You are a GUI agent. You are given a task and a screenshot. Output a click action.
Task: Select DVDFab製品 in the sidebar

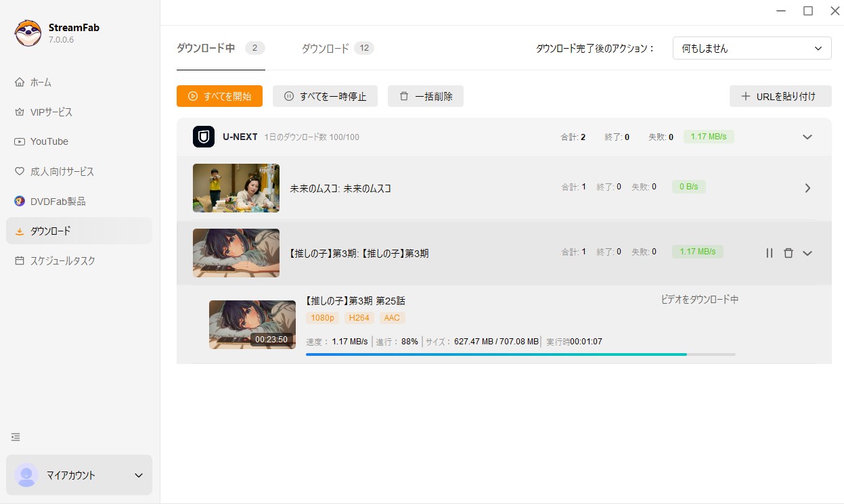tap(58, 202)
